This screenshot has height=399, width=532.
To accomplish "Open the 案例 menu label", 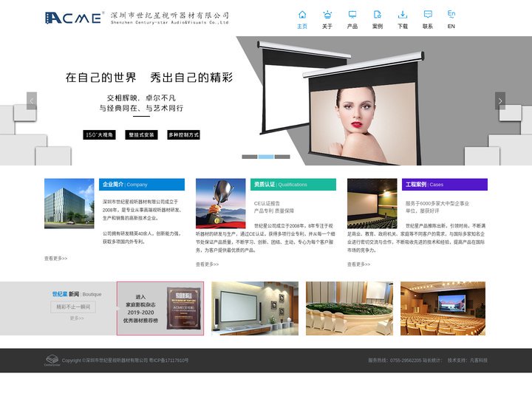I will click(x=378, y=26).
